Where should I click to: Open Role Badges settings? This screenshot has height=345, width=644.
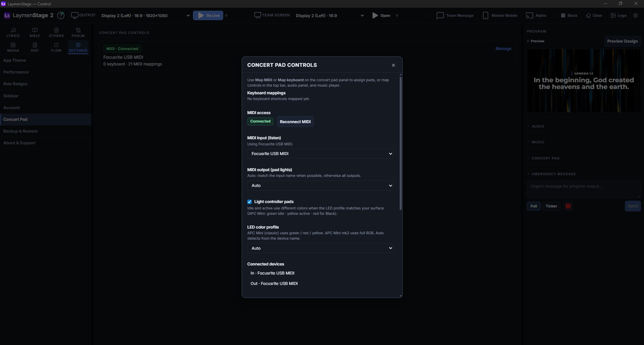pos(46,84)
